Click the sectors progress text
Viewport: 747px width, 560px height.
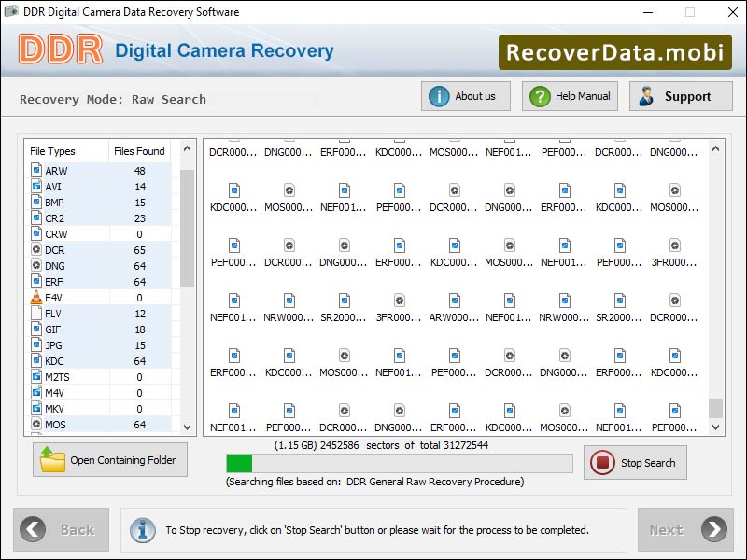[381, 445]
